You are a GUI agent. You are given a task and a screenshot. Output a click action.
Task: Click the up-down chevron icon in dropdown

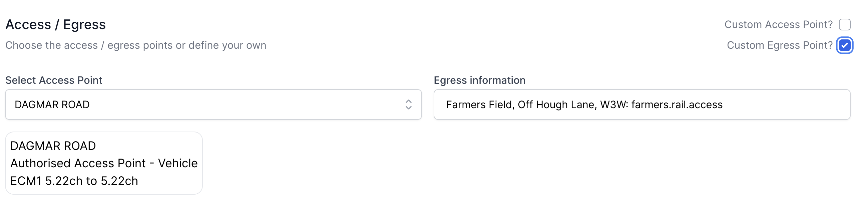(x=408, y=105)
